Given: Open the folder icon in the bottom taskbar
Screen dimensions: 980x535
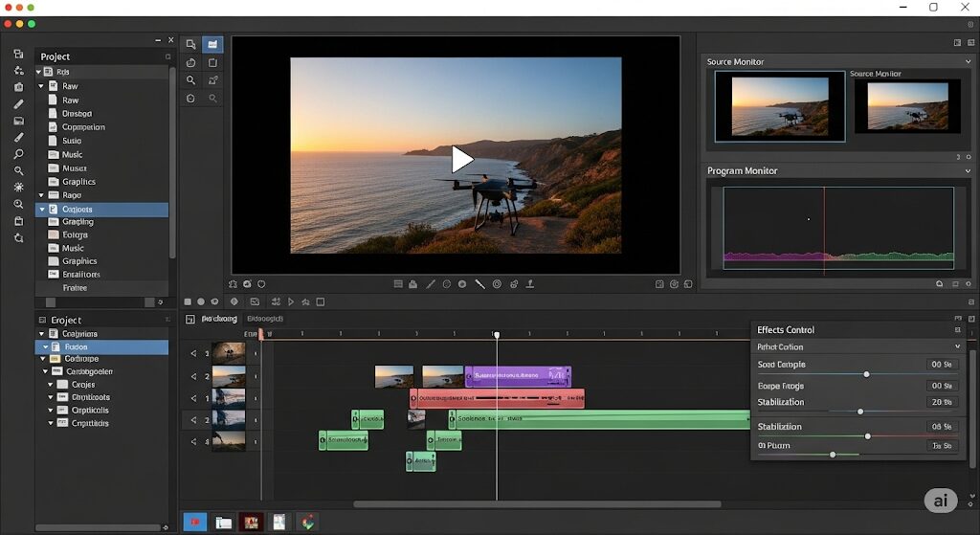Looking at the screenshot, I should [223, 522].
